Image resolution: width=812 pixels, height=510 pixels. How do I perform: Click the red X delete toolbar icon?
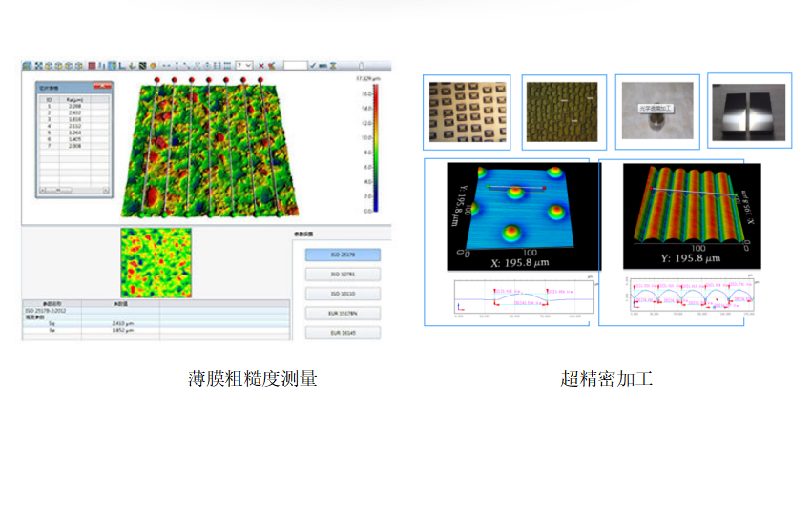tap(261, 66)
